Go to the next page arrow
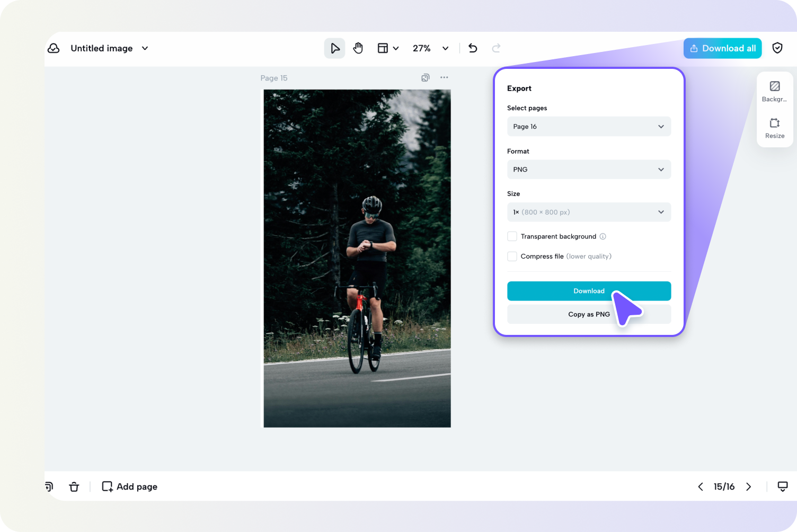The height and width of the screenshot is (532, 797). [748, 486]
